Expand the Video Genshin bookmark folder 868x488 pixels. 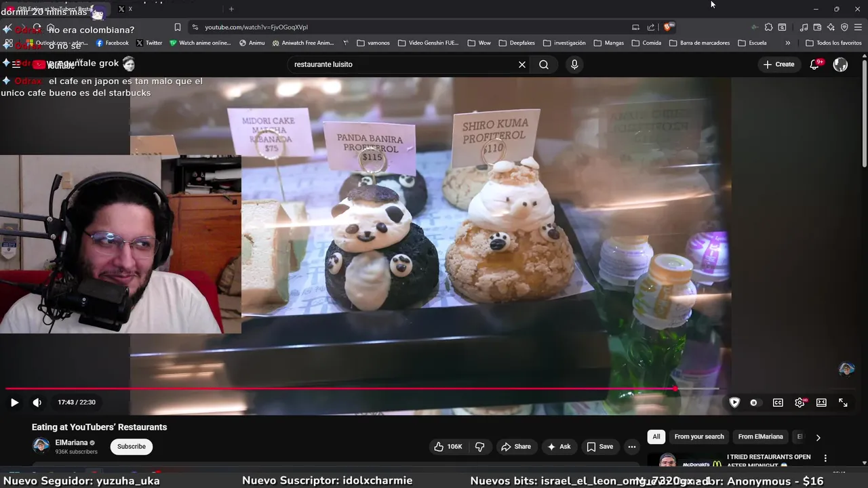click(x=428, y=43)
